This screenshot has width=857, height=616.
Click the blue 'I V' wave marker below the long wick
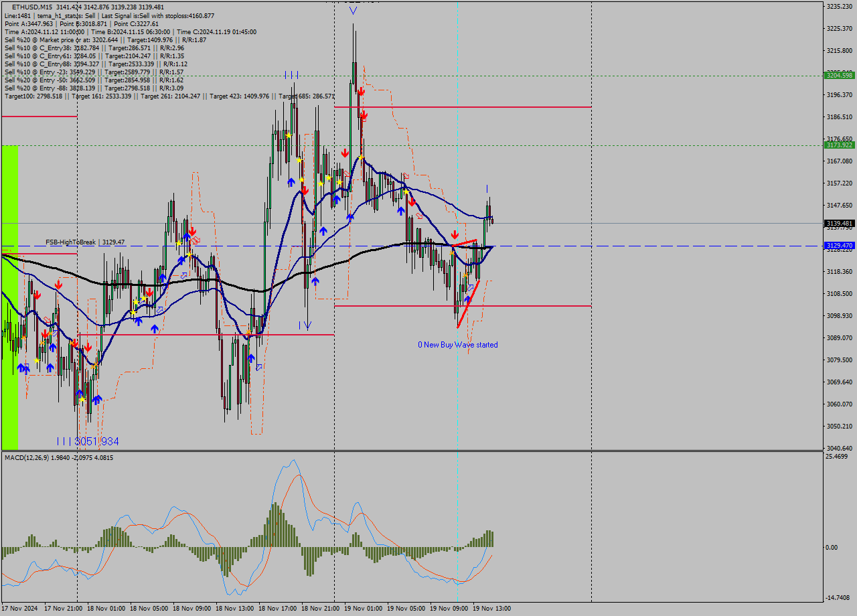(x=305, y=325)
